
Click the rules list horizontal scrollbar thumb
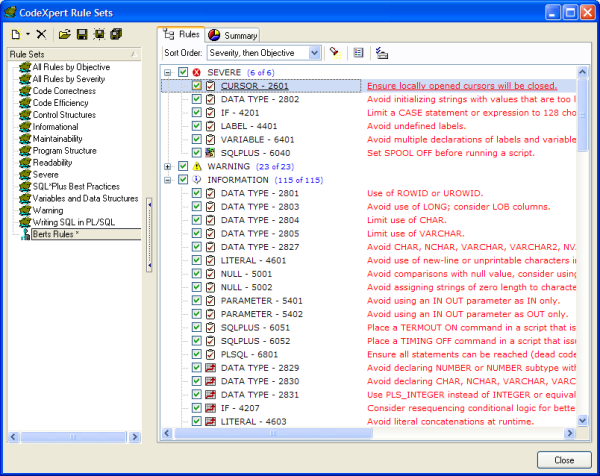pos(273,433)
